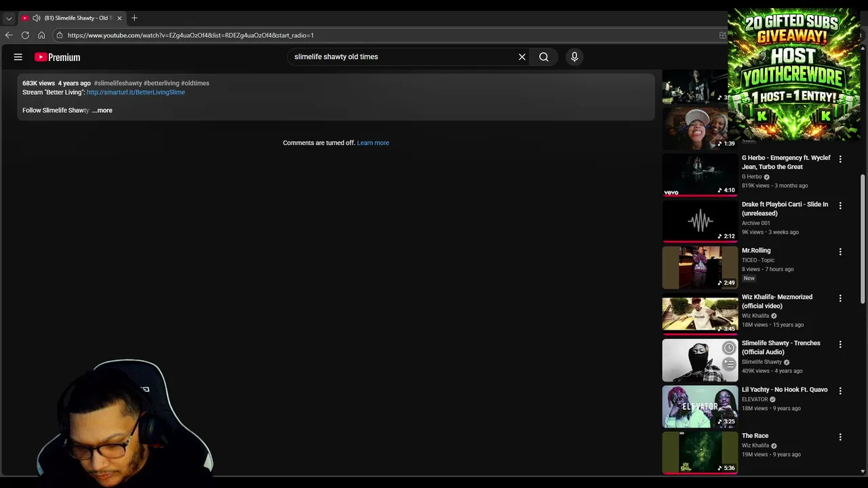868x488 pixels.
Task: Select the browser address bar URL
Action: pos(191,35)
